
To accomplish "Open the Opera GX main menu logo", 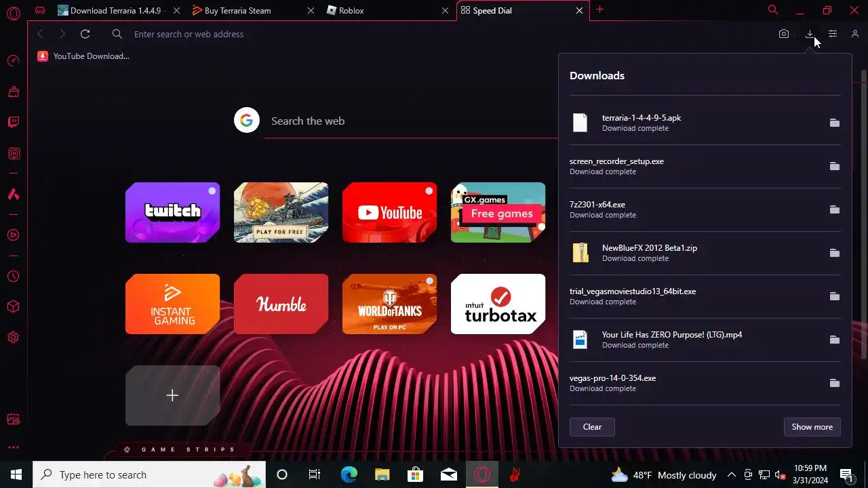I will tap(13, 13).
